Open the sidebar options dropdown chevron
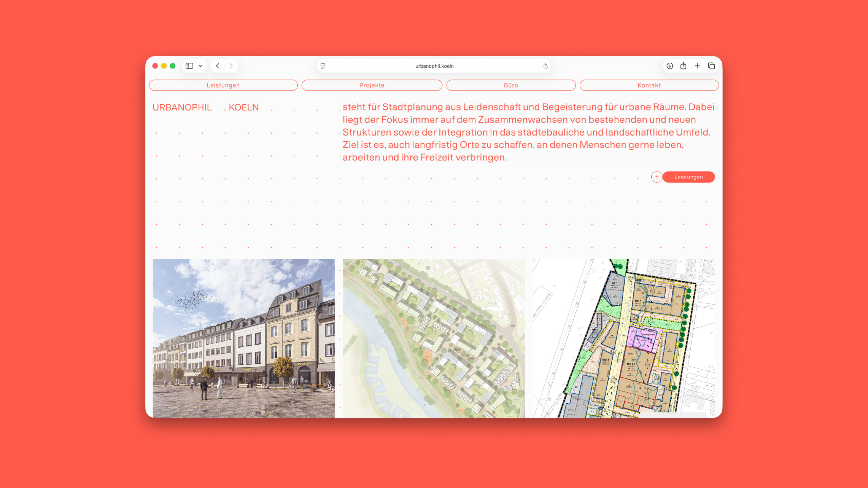Screen dimensions: 868x488 (200, 66)
